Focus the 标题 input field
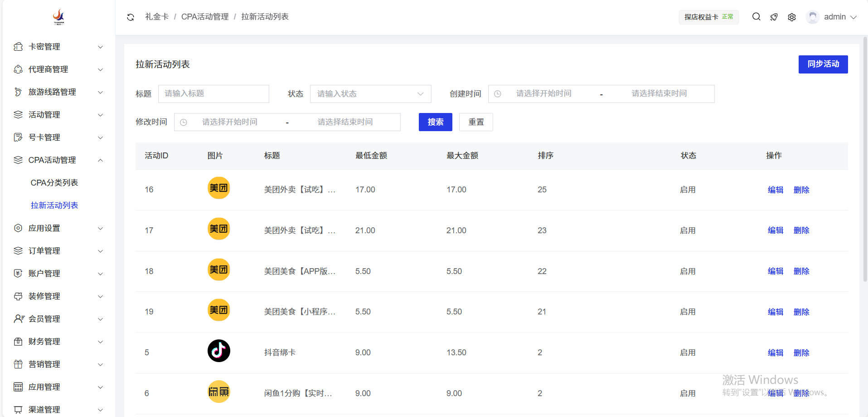868x417 pixels. tap(213, 94)
